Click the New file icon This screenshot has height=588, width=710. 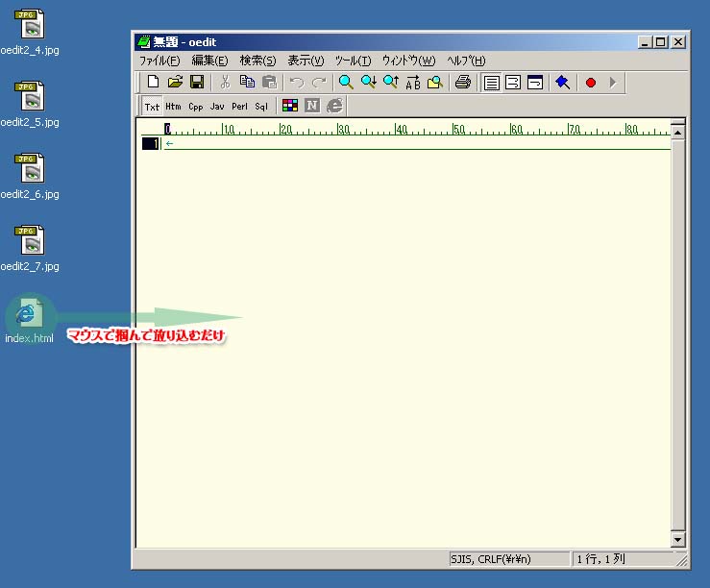[x=153, y=83]
